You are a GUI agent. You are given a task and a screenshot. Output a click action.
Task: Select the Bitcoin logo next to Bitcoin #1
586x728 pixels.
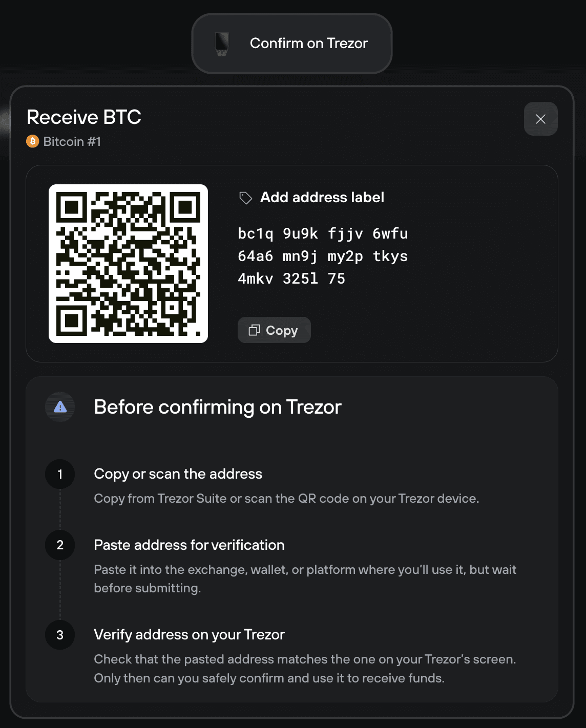pyautogui.click(x=33, y=141)
